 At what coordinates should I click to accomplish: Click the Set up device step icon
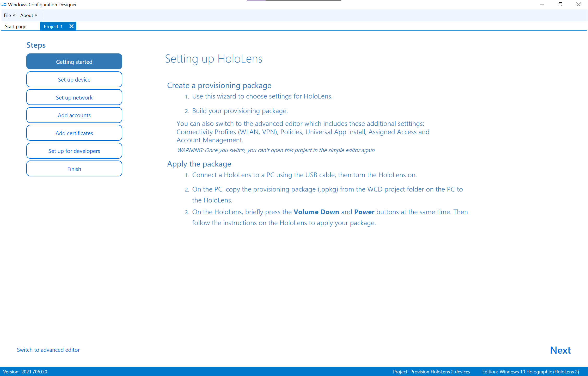click(74, 79)
